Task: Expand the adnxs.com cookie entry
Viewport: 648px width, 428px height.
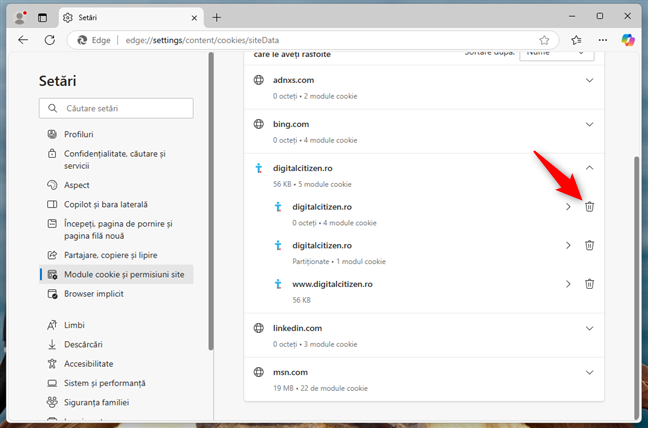Action: (589, 80)
